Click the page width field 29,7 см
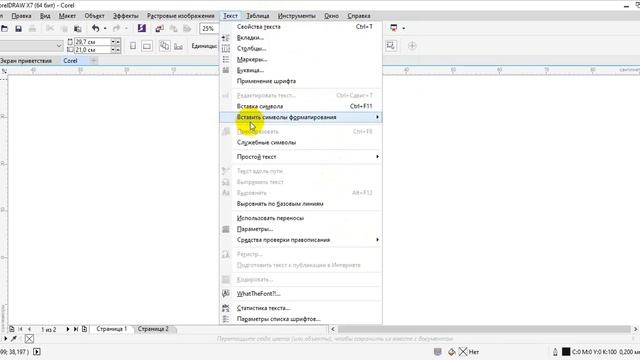Screen dimensions: 640x360 [93, 42]
